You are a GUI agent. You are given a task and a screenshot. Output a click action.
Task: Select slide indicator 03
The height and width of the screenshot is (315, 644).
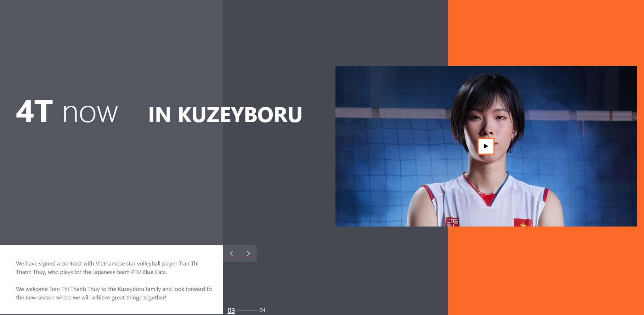tap(231, 310)
